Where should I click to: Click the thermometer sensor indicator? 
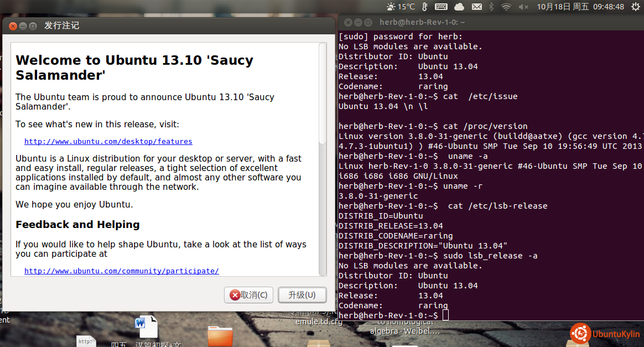coord(424,7)
